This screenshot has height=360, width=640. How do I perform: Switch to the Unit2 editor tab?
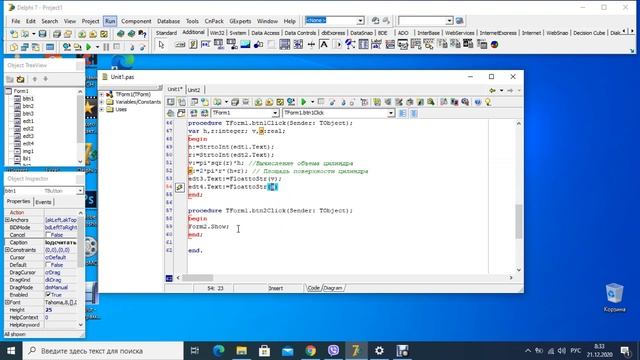click(194, 90)
